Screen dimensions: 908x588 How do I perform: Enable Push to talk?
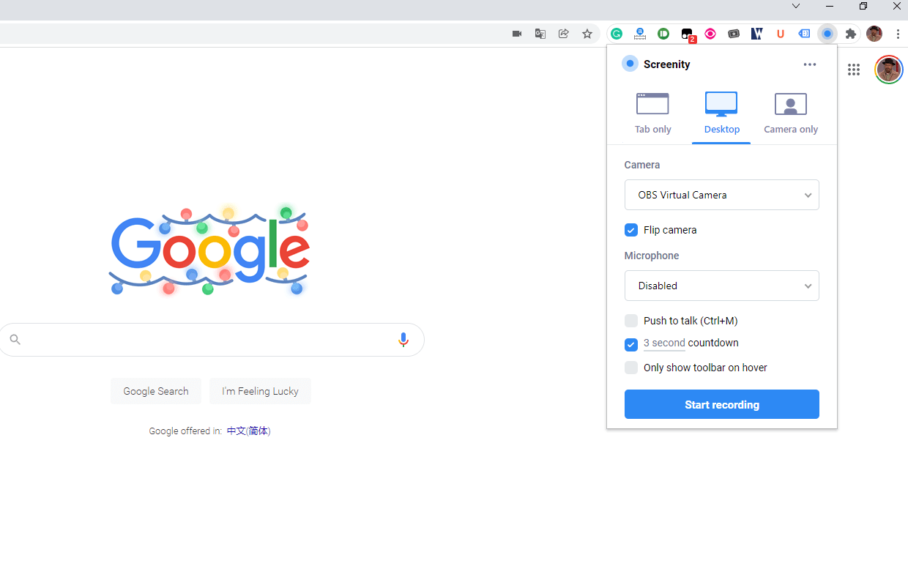point(631,321)
